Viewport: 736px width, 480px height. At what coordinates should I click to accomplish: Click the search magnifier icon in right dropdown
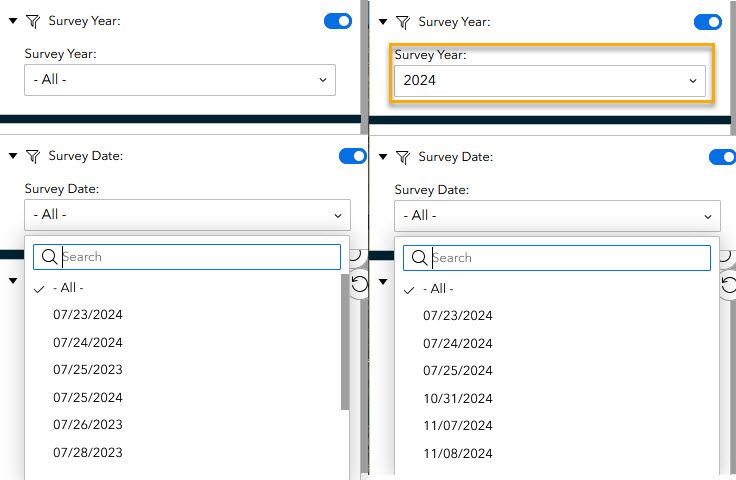point(417,258)
